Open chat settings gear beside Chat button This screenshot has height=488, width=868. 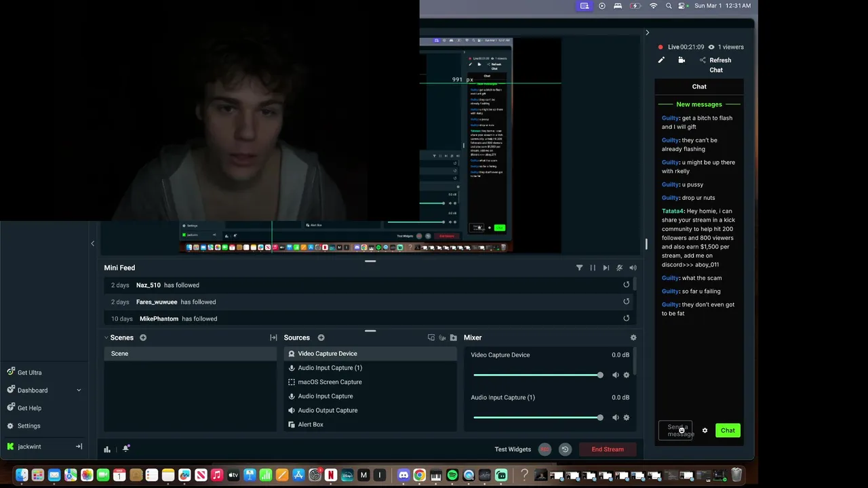click(705, 430)
